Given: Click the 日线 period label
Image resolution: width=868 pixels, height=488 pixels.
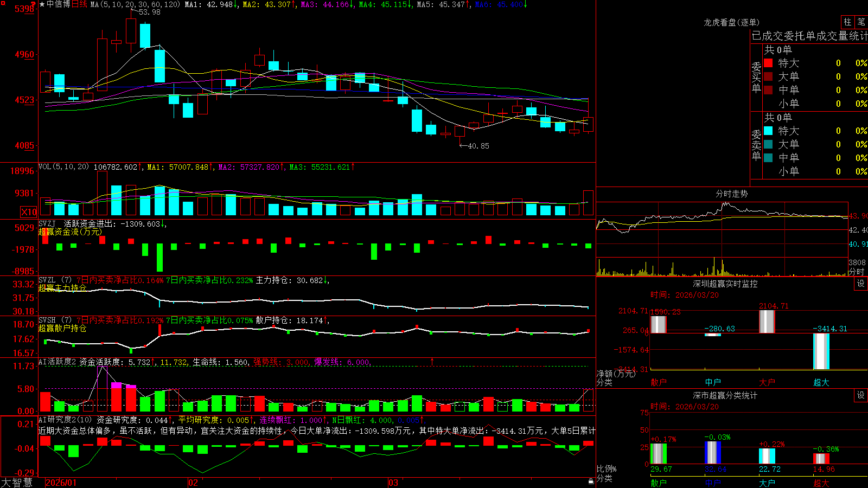Looking at the screenshot, I should (79, 4).
